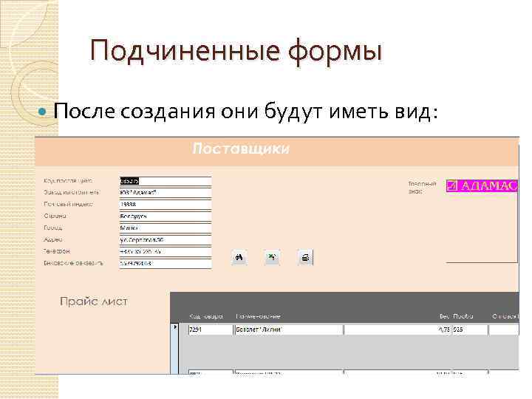Click the weight cell showing 4,75
This screenshot has height=399, width=532.
[x=398, y=330]
